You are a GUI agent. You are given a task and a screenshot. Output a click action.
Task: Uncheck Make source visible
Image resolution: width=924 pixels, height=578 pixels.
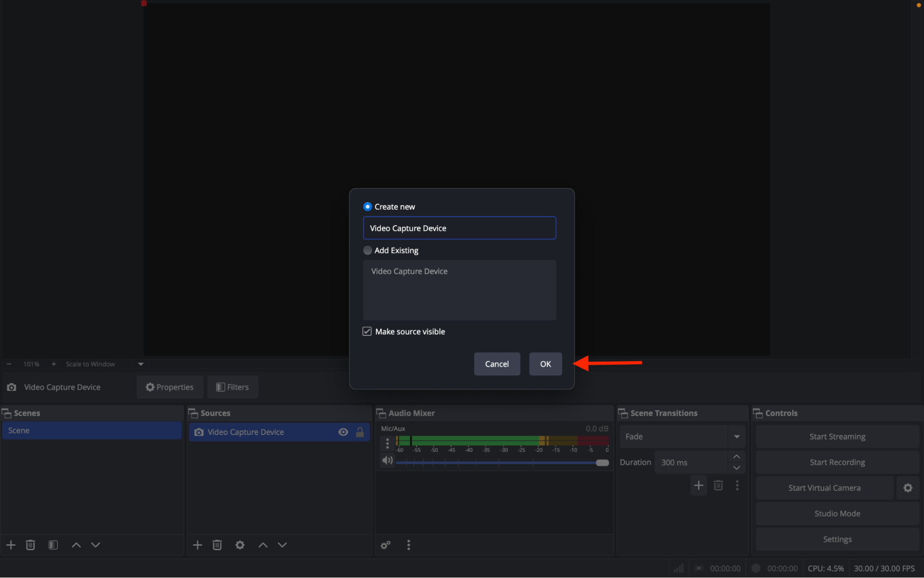pos(367,331)
